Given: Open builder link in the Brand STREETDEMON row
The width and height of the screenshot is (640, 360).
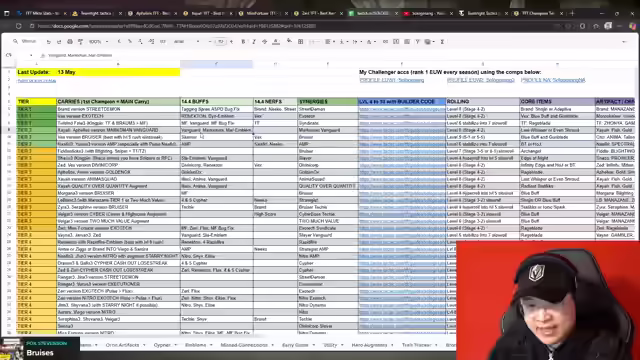Looking at the screenshot, I should [x=402, y=109].
